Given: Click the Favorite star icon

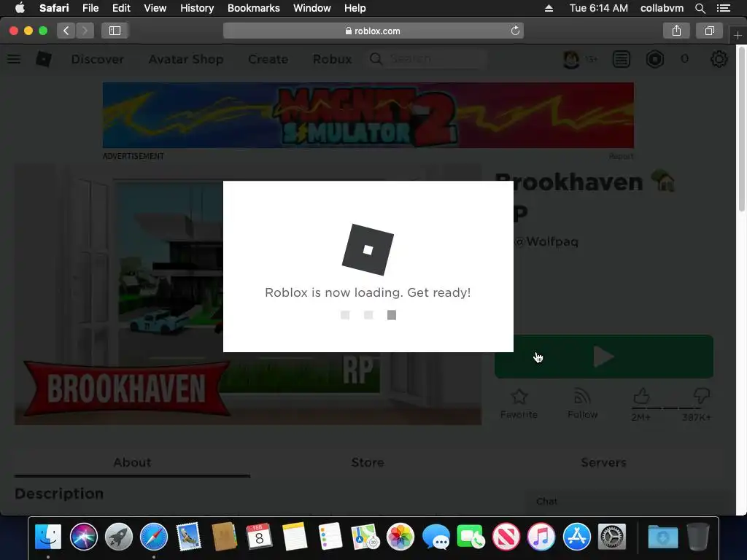Looking at the screenshot, I should point(519,397).
